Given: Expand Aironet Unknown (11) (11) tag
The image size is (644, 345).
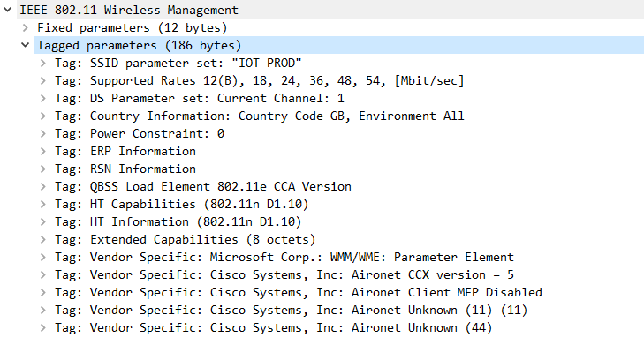Looking at the screenshot, I should pyautogui.click(x=42, y=310).
